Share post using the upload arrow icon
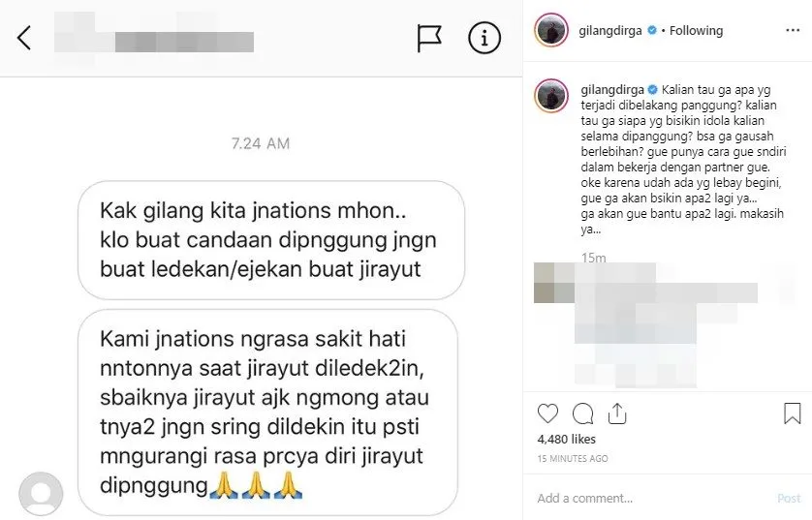This screenshot has width=812, height=520. [x=617, y=413]
